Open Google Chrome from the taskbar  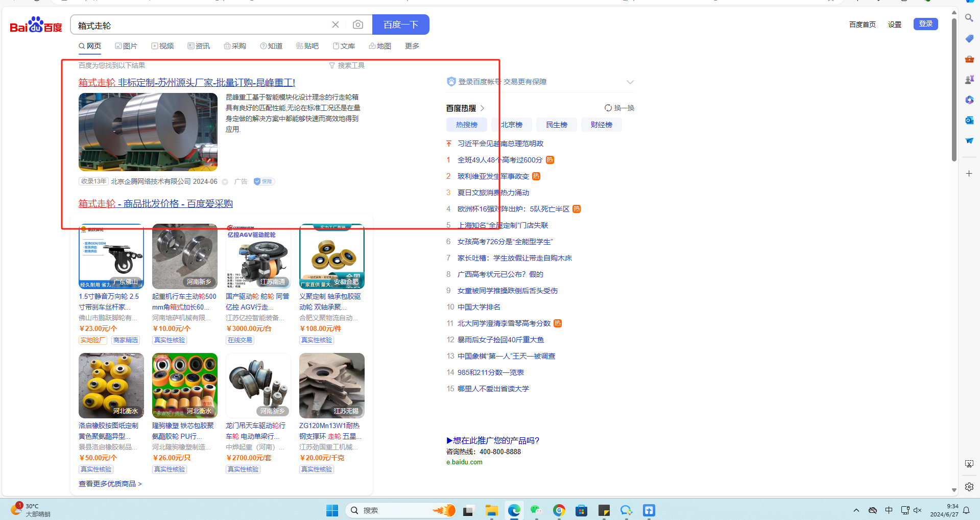(x=559, y=510)
